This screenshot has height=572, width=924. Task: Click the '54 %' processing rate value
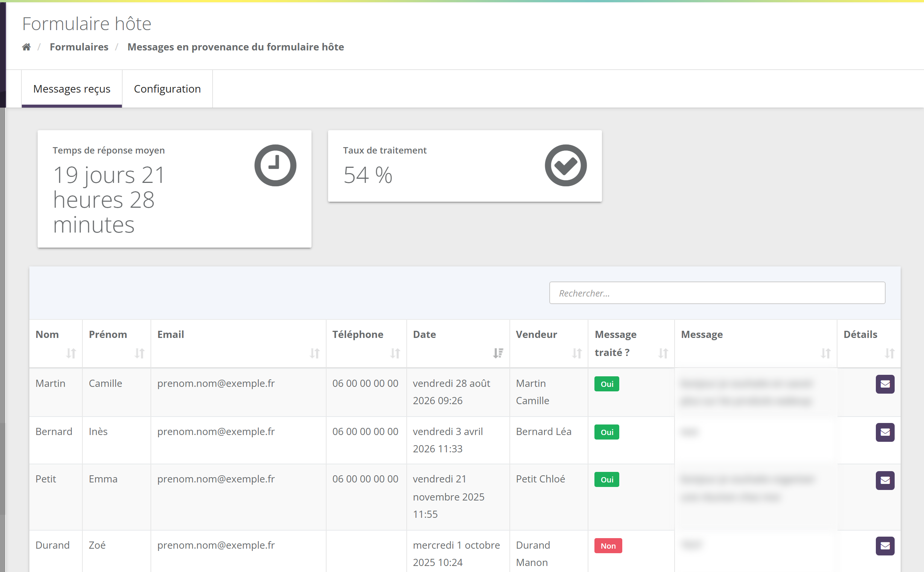click(368, 175)
